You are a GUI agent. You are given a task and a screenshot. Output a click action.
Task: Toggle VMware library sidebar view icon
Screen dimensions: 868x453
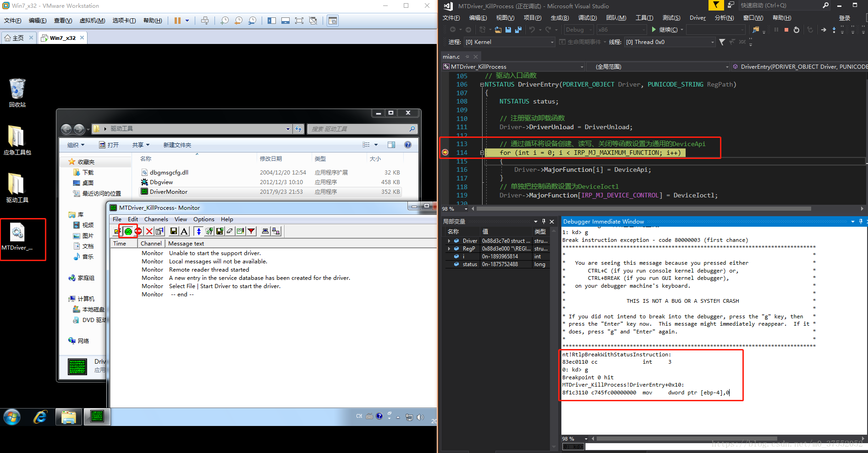coord(272,21)
